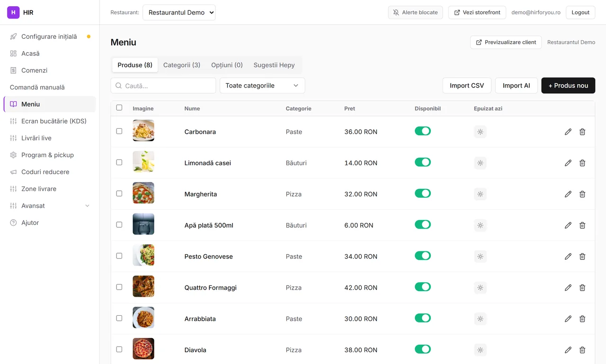Edit Apă plată 500ml with pencil icon
The width and height of the screenshot is (606, 364).
568,225
